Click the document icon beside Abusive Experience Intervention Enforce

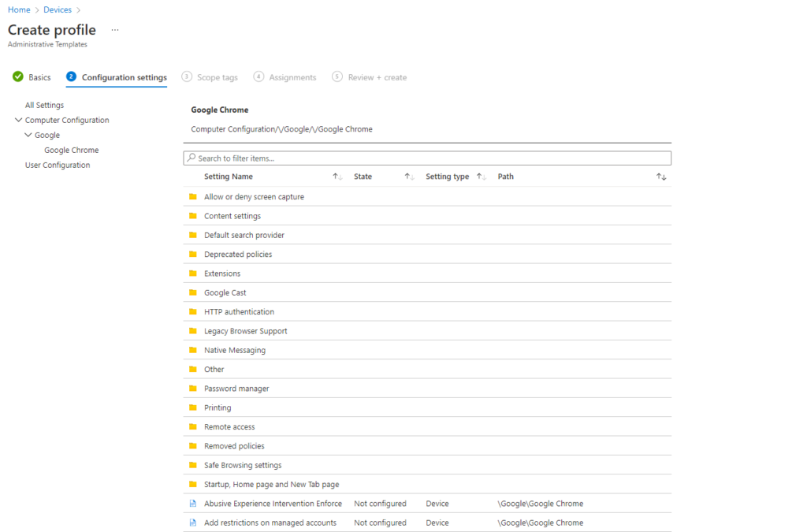[x=193, y=503]
